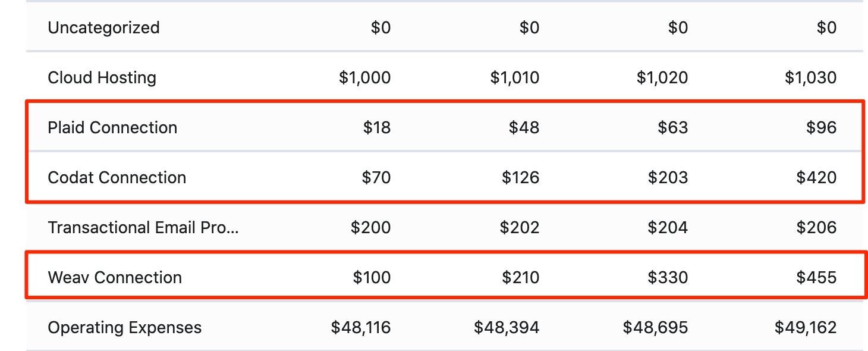Viewport: 868px width, 351px height.
Task: Click the $63 Plaid Connection value
Action: coord(673,128)
